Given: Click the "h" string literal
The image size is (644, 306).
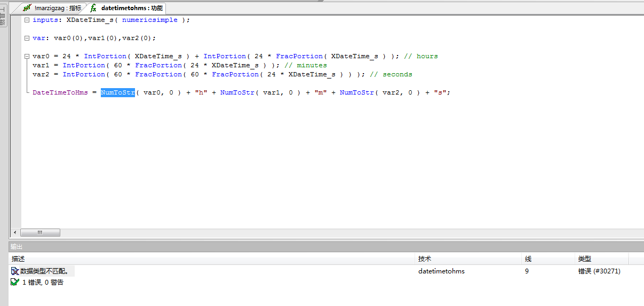Looking at the screenshot, I should [201, 92].
